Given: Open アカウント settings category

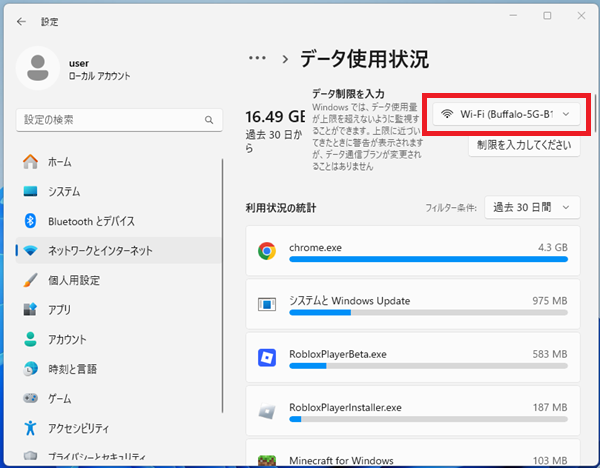Looking at the screenshot, I should [x=119, y=339].
